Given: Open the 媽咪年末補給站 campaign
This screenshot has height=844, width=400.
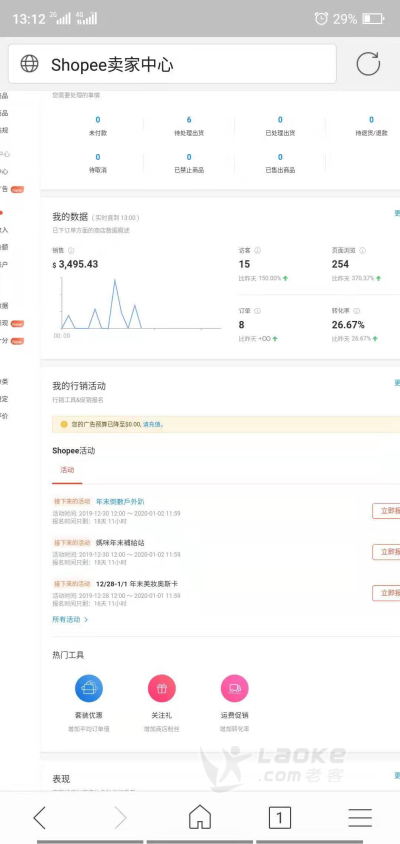Looking at the screenshot, I should 120,543.
